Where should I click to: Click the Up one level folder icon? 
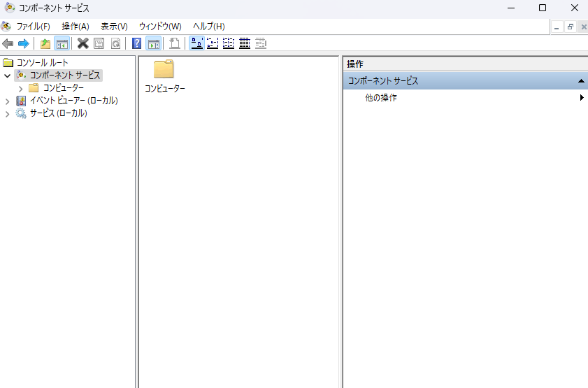click(x=45, y=43)
